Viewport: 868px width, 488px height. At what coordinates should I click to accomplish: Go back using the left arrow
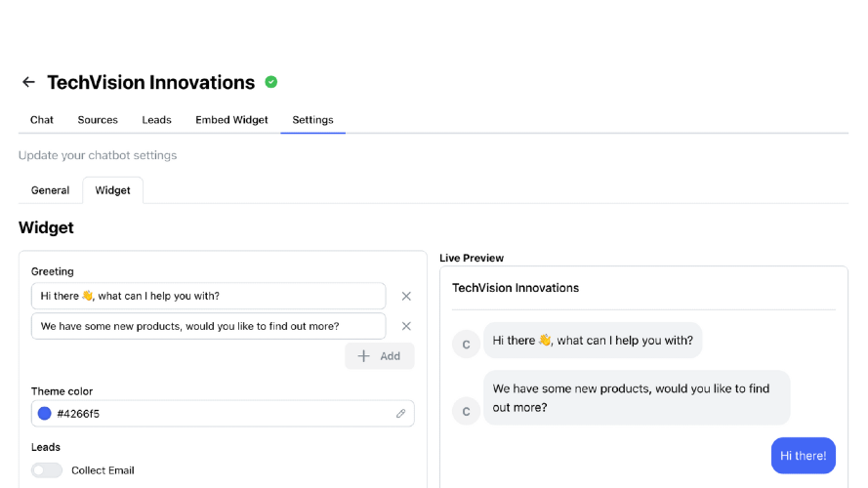pyautogui.click(x=28, y=82)
